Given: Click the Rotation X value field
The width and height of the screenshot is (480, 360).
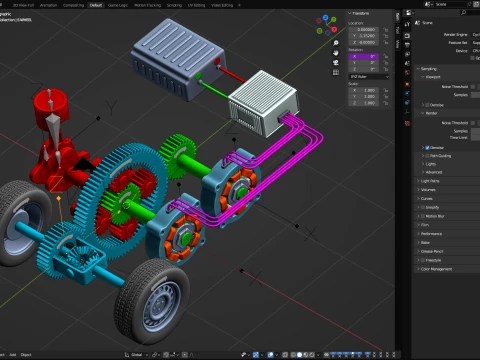Looking at the screenshot, I should coord(364,56).
